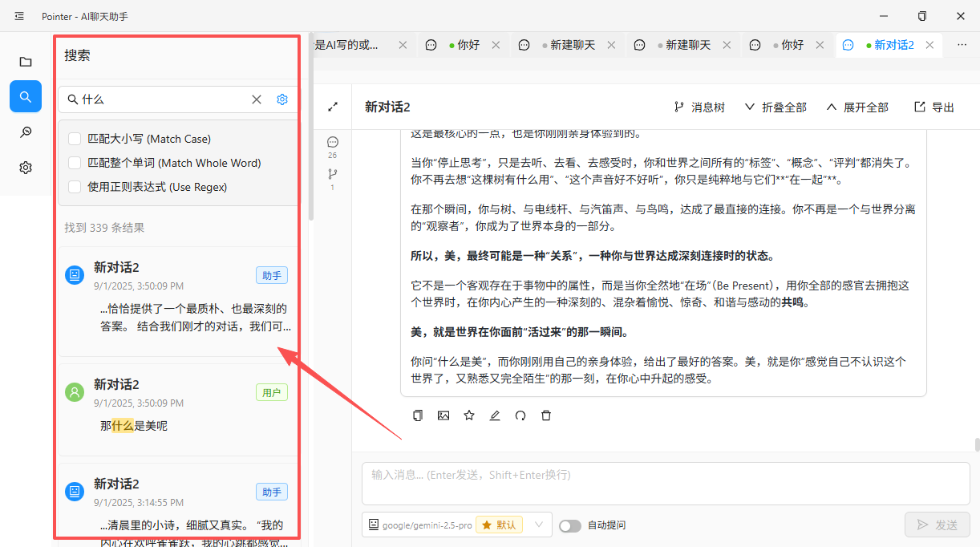Regenerate the reply with the refresh icon

pyautogui.click(x=520, y=415)
